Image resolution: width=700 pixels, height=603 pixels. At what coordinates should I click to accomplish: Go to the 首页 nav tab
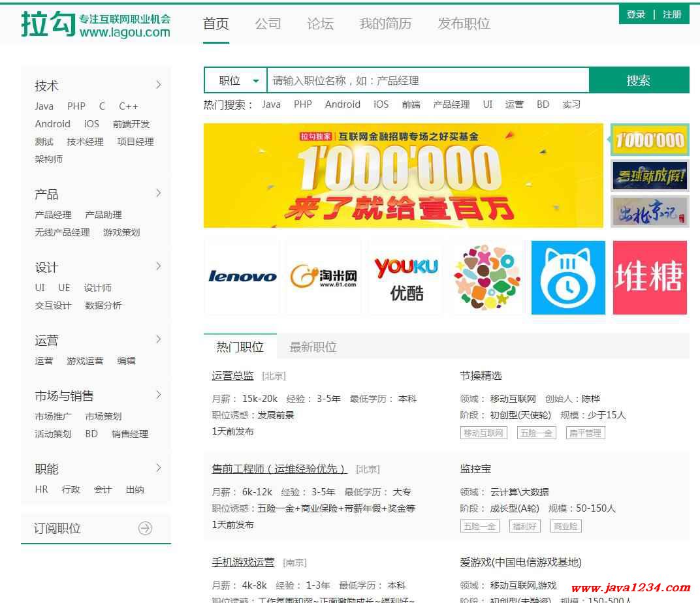pyautogui.click(x=216, y=23)
